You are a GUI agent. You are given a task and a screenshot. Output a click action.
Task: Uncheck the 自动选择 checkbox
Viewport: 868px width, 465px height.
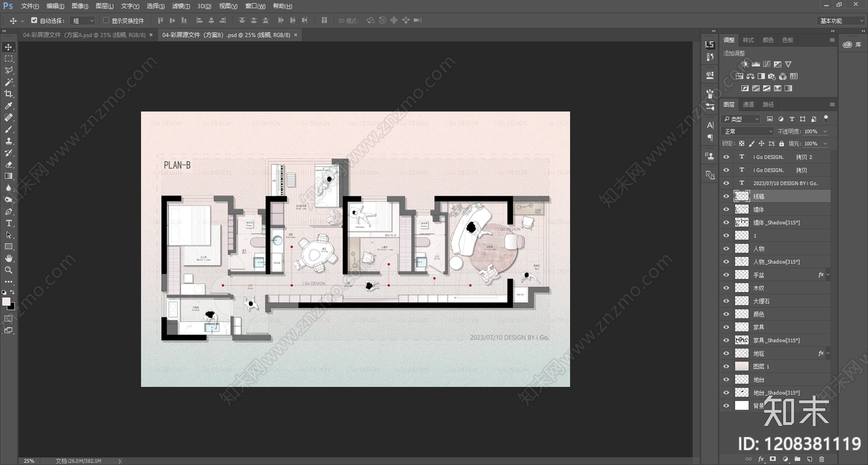tap(34, 21)
